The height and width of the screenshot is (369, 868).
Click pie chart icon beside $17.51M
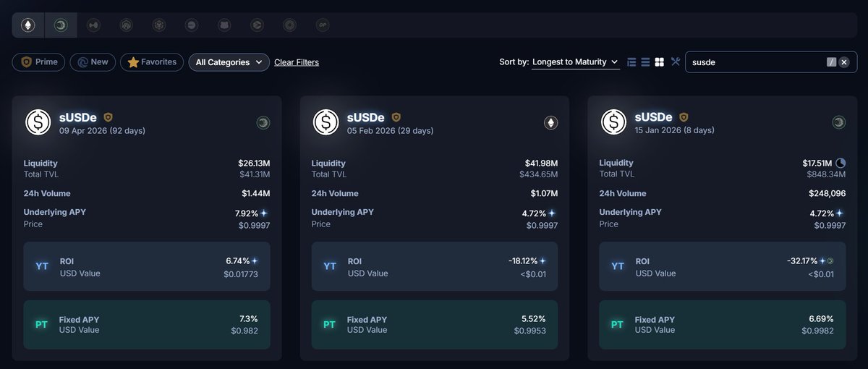(841, 163)
